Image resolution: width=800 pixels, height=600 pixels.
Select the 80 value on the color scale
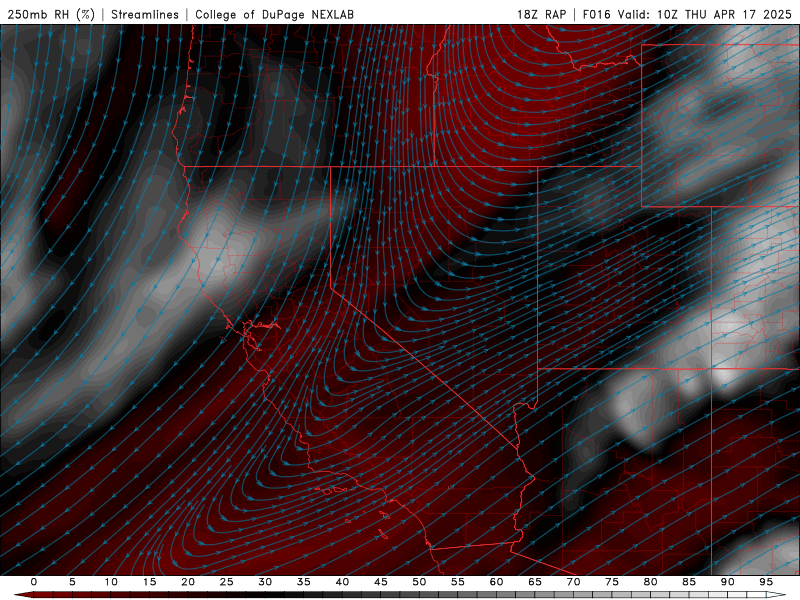[x=650, y=582]
